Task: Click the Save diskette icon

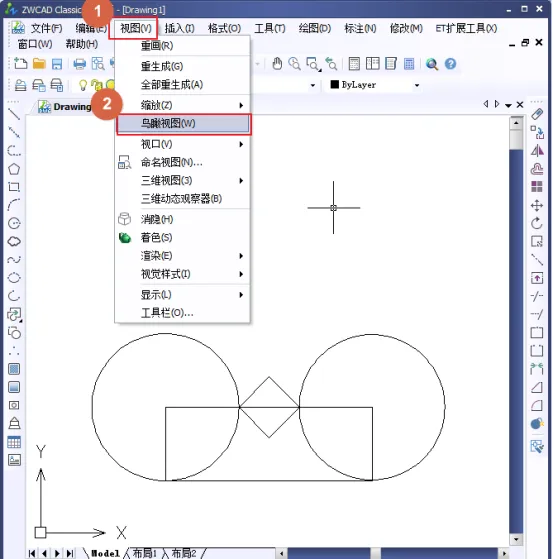Action: click(57, 64)
